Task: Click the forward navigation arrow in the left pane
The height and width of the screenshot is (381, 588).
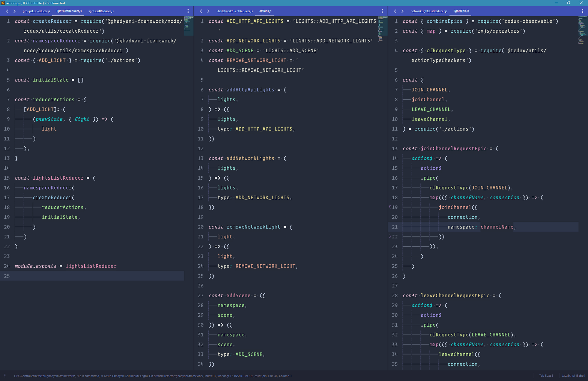Action: (x=14, y=11)
